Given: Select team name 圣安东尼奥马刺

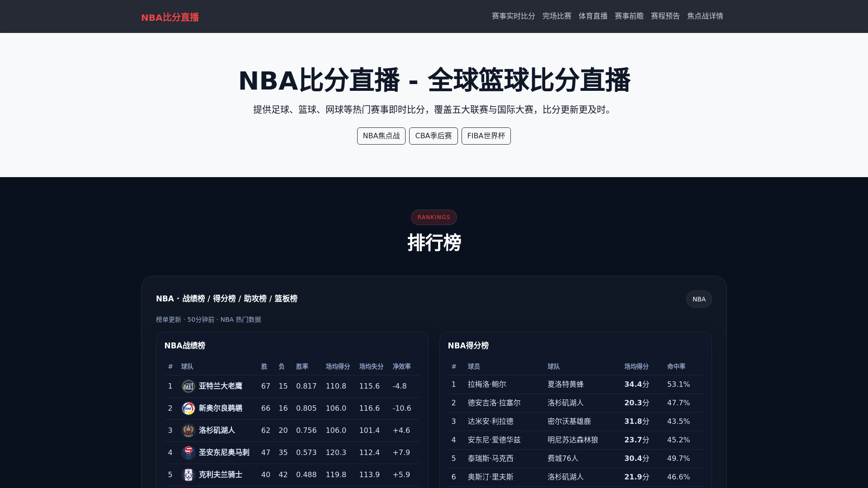Looking at the screenshot, I should point(224,453).
